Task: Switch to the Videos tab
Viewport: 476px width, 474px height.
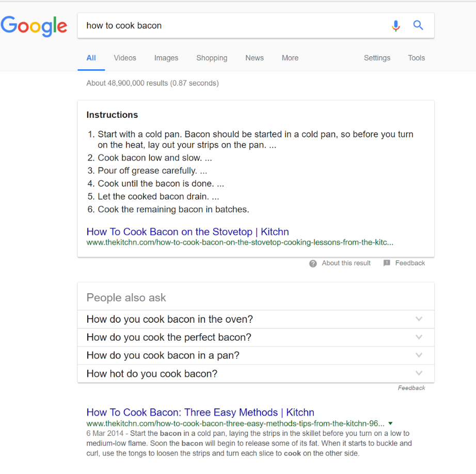Action: (125, 58)
